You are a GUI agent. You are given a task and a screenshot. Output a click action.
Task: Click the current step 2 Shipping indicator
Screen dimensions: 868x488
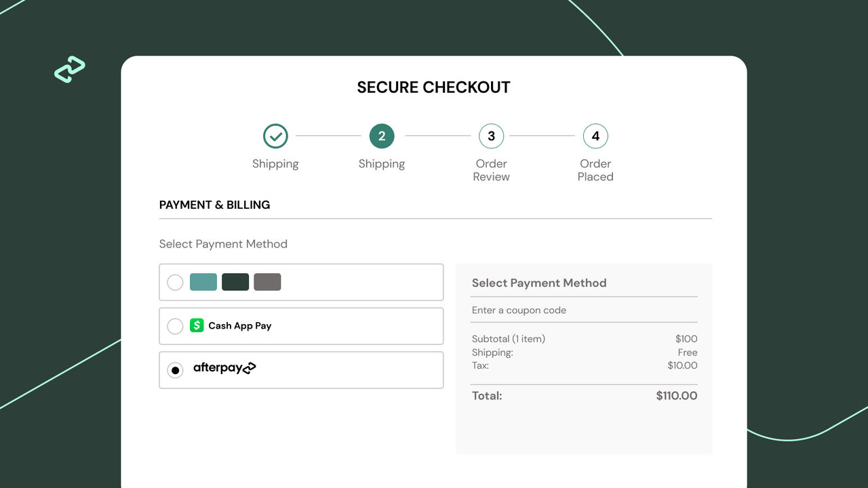point(382,136)
